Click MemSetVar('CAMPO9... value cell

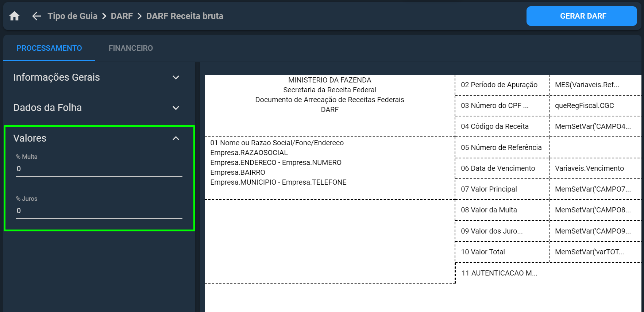point(595,231)
